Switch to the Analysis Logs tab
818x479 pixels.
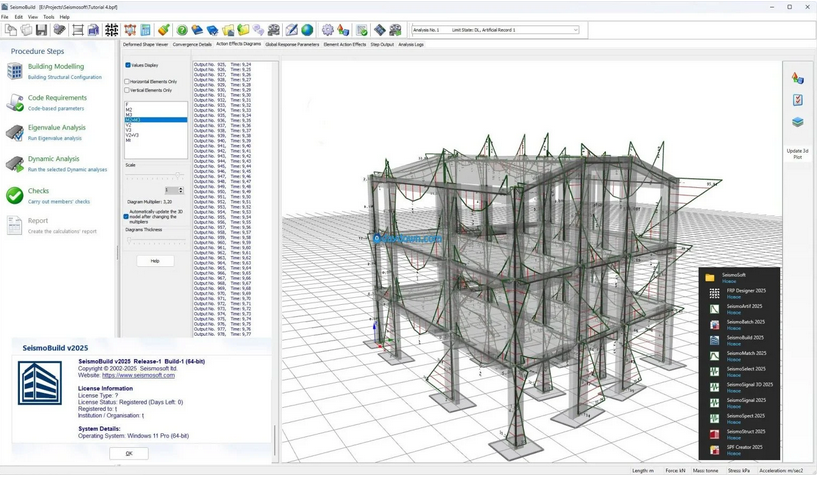pos(411,44)
